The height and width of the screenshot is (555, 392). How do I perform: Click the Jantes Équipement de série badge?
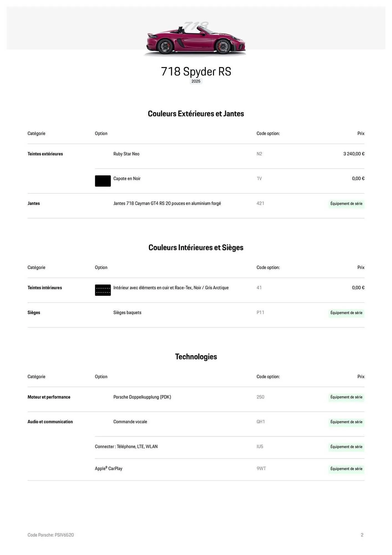346,204
